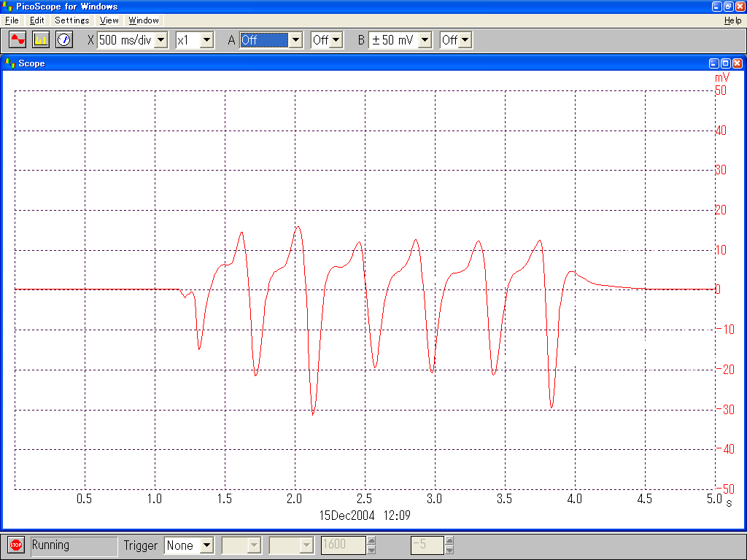Expand channel B ±50 mV range dropdown
Viewport: 747px width, 560px height.
(x=425, y=40)
